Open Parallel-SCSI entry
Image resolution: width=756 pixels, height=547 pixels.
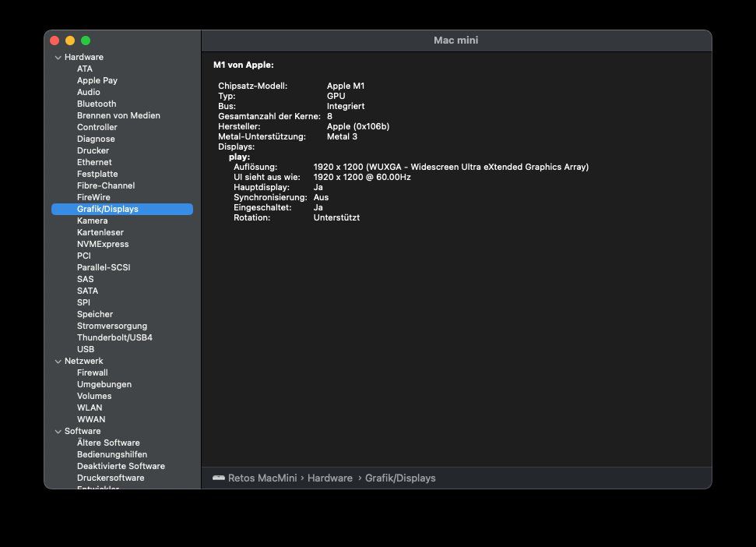(104, 267)
